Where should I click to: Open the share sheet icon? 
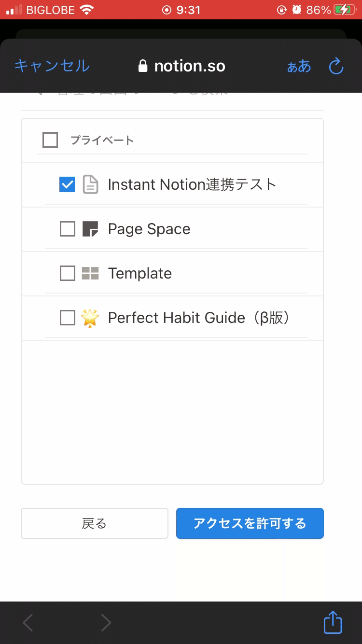332,622
